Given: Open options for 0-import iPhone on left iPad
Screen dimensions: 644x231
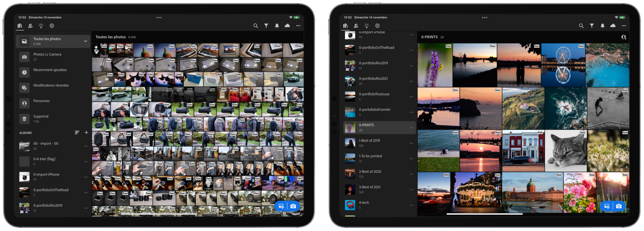Looking at the screenshot, I should pos(86,177).
